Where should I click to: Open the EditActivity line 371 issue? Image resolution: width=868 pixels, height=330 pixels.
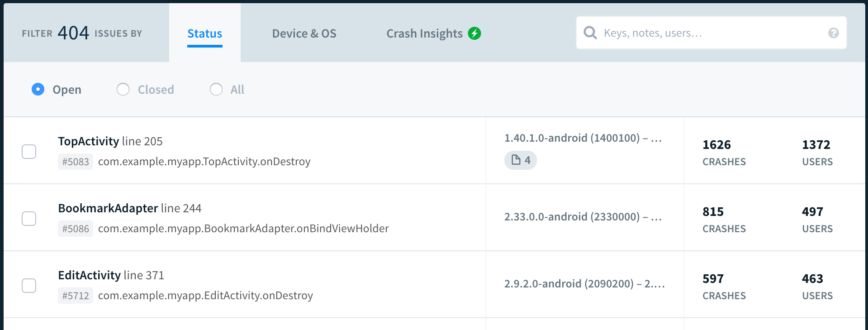(111, 275)
